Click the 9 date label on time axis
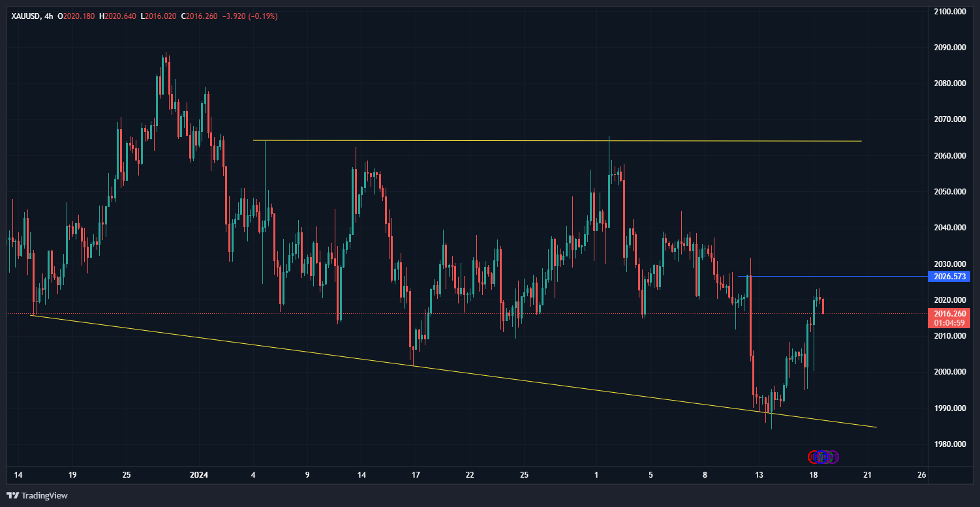Image resolution: width=980 pixels, height=507 pixels. tap(307, 475)
